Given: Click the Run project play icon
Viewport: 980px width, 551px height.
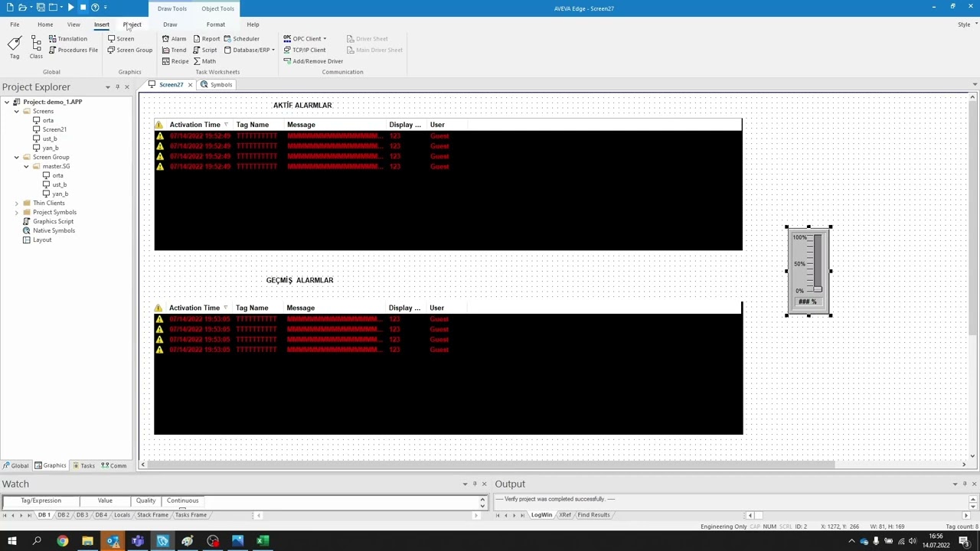Looking at the screenshot, I should pos(70,7).
